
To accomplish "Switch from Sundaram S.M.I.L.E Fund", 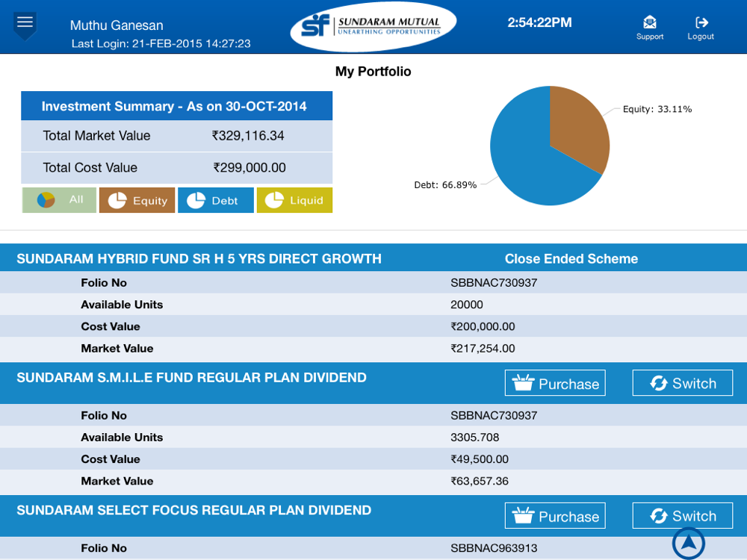I will pyautogui.click(x=682, y=383).
